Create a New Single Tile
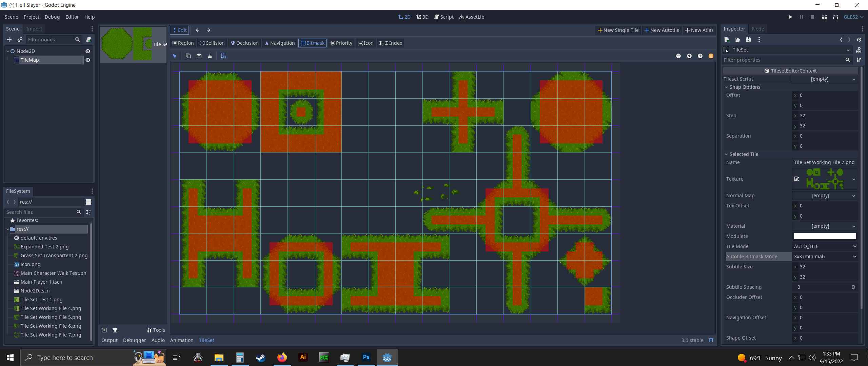Screen dimensions: 868x366 coord(618,30)
